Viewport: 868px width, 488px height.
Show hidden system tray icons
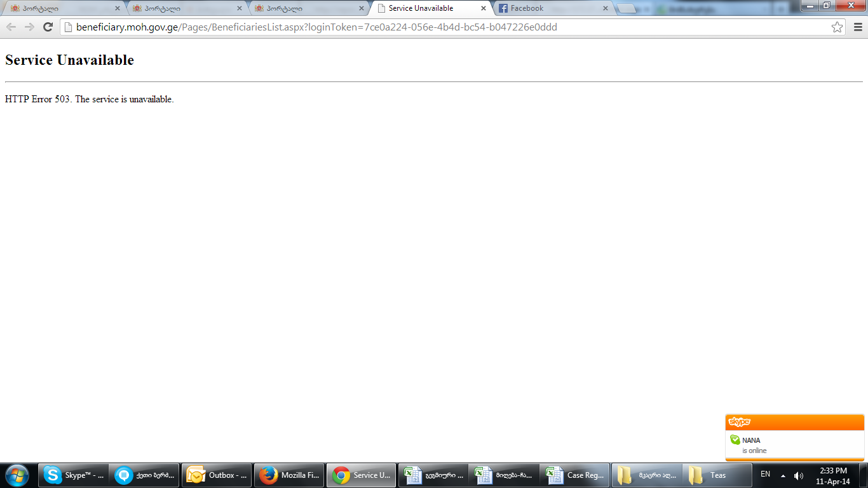coord(783,475)
